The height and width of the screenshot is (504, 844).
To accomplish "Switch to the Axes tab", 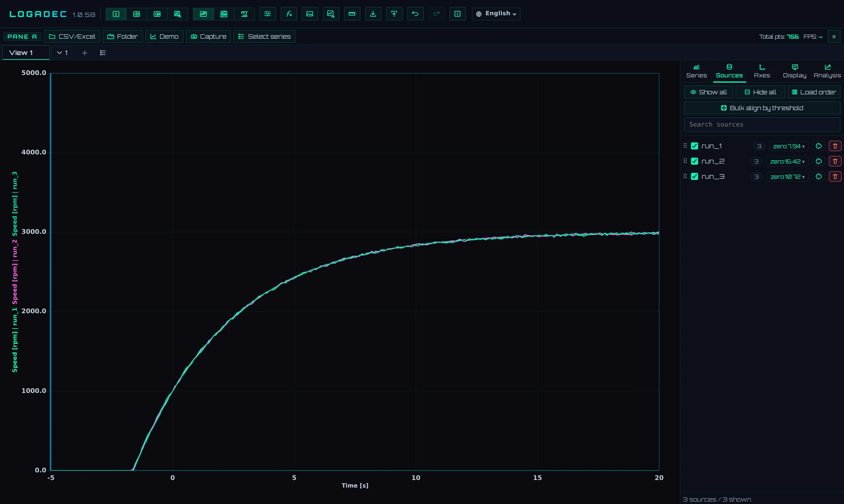I will [762, 71].
